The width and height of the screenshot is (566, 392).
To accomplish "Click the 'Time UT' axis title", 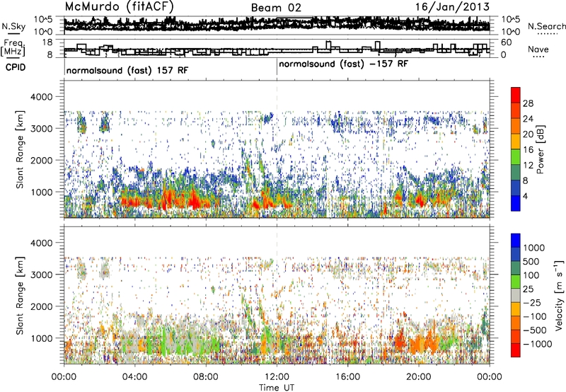I will pos(277,387).
